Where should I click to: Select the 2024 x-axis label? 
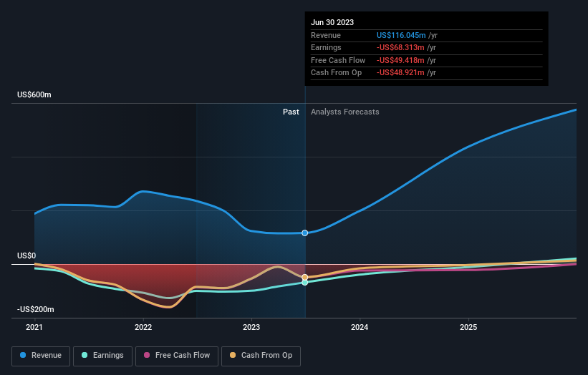click(360, 328)
